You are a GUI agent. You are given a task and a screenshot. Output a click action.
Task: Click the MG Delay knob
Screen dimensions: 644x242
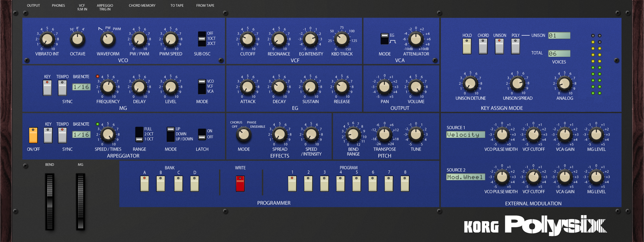coord(139,87)
